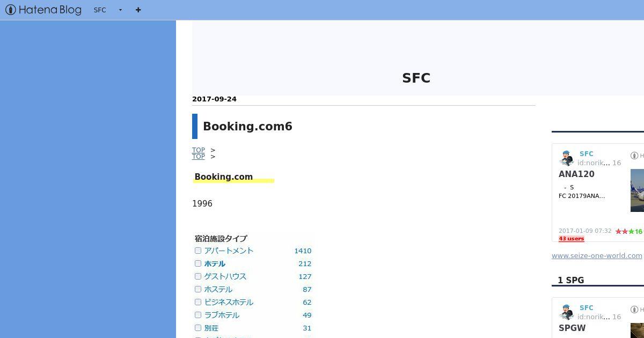
Task: Click the 1 SPG section heading
Action: point(570,280)
